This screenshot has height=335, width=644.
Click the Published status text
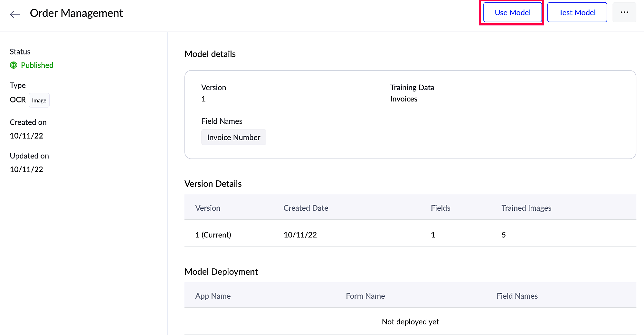coord(37,65)
